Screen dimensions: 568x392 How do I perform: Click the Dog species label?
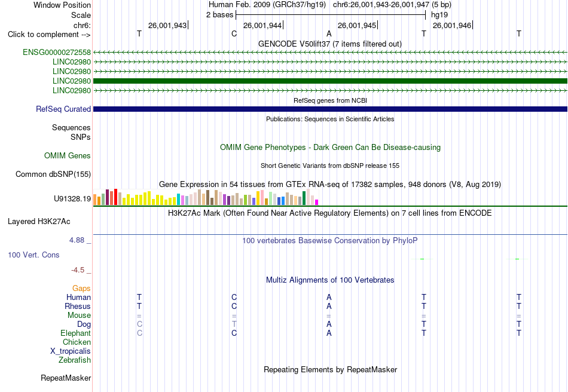point(84,324)
